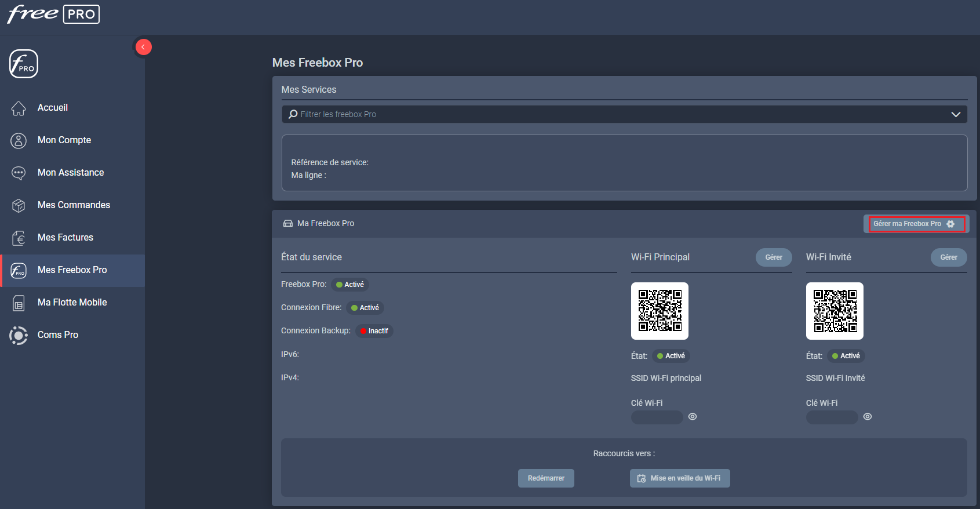
Task: Click the Ma ligne label
Action: [309, 175]
